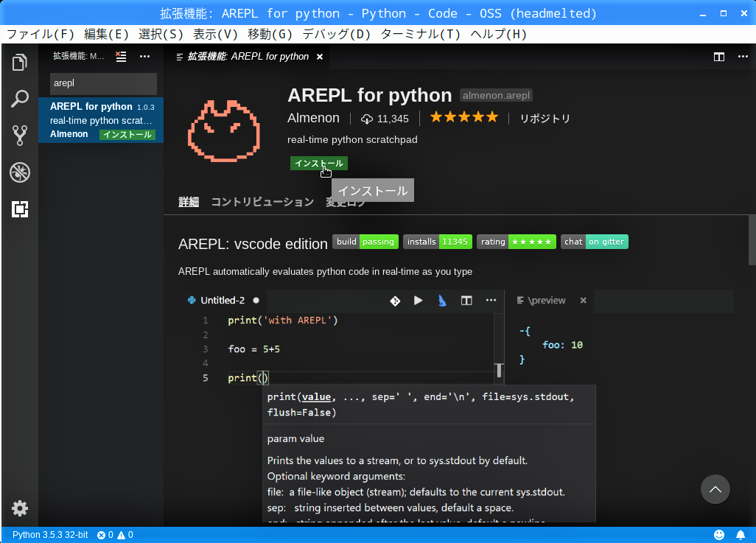Open the Source Control view
756x543 pixels.
[x=20, y=136]
